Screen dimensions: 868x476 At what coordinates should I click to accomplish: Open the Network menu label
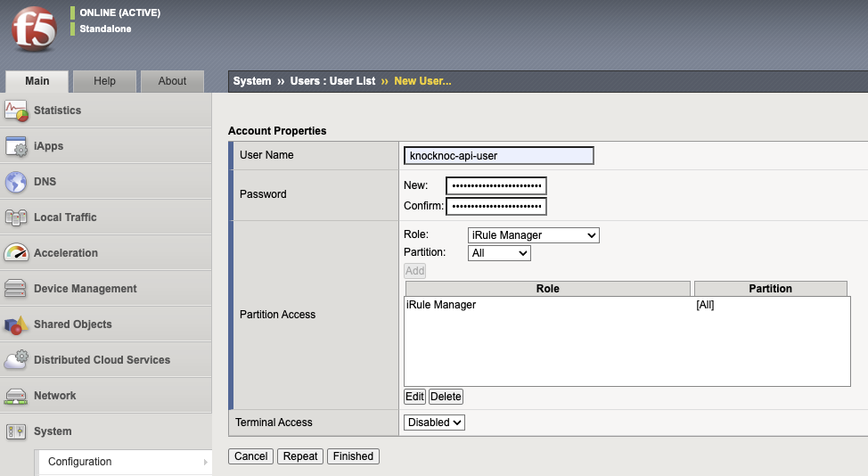click(54, 396)
